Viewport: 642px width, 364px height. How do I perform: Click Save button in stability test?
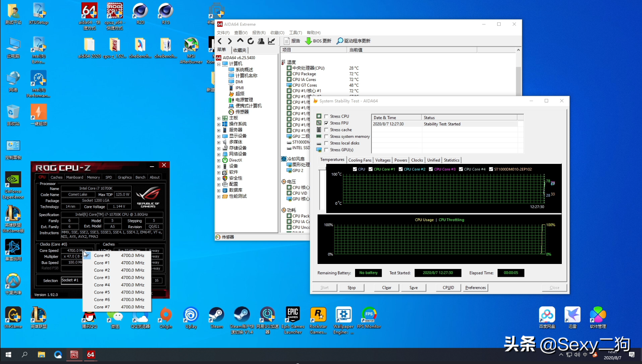[x=413, y=288]
